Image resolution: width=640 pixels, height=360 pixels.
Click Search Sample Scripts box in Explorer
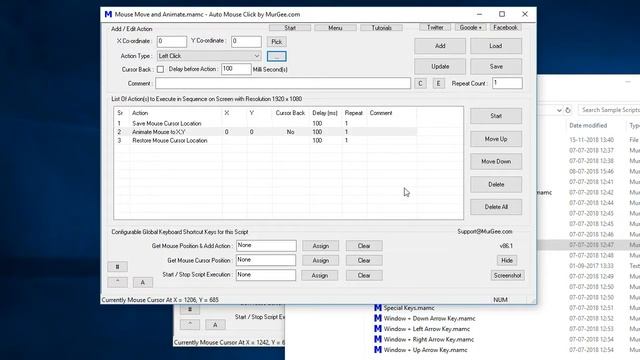(x=609, y=110)
